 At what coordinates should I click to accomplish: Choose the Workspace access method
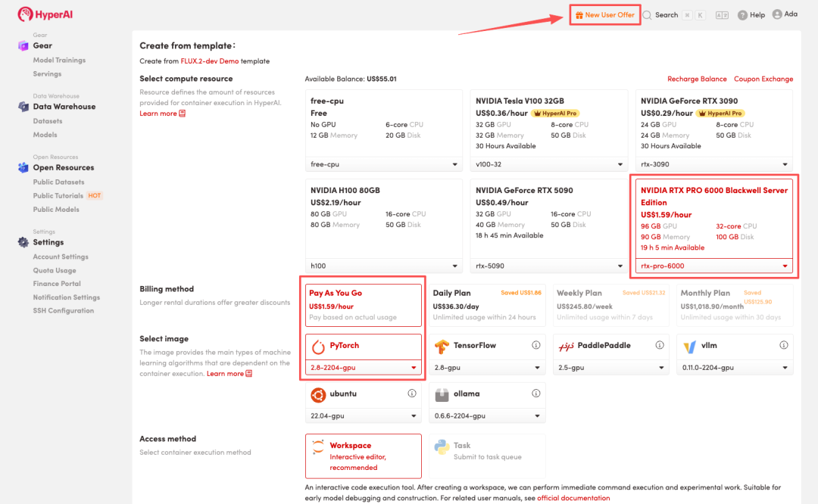tap(364, 456)
